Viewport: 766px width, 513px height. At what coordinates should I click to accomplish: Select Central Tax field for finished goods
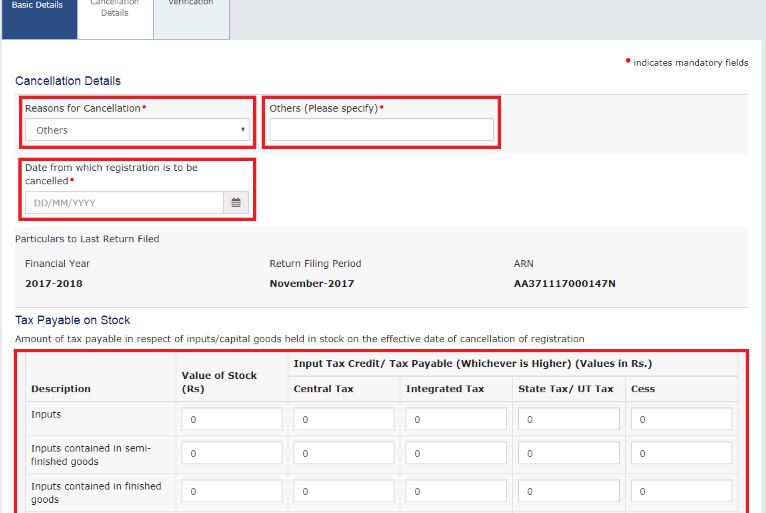click(343, 491)
